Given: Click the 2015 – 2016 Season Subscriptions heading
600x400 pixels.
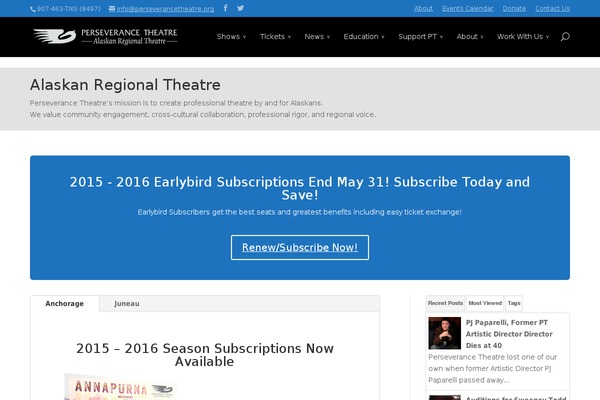Looking at the screenshot, I should point(205,355).
